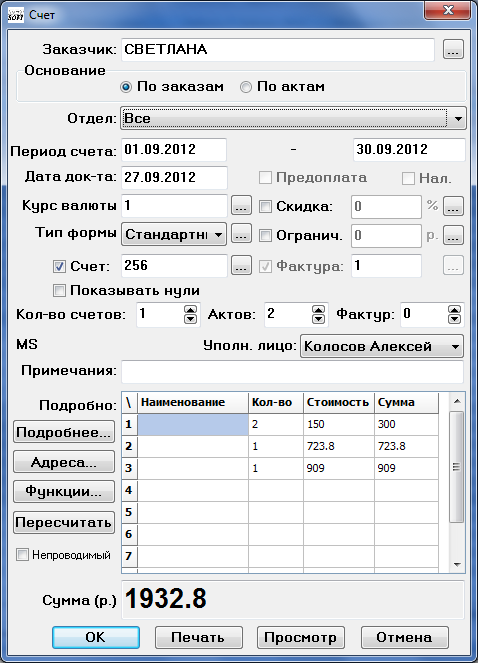Viewport: 478px width, 663px height.
Task: Click the Наименование column header
Action: point(193,402)
